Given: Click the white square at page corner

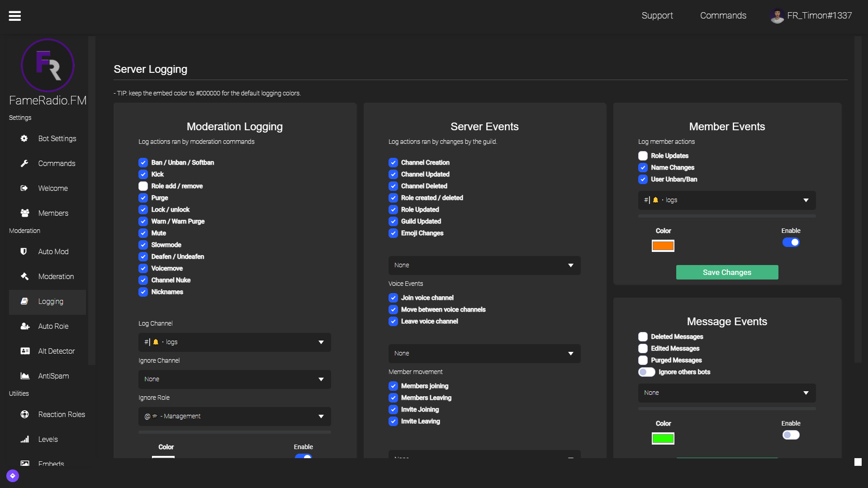Looking at the screenshot, I should point(858,462).
